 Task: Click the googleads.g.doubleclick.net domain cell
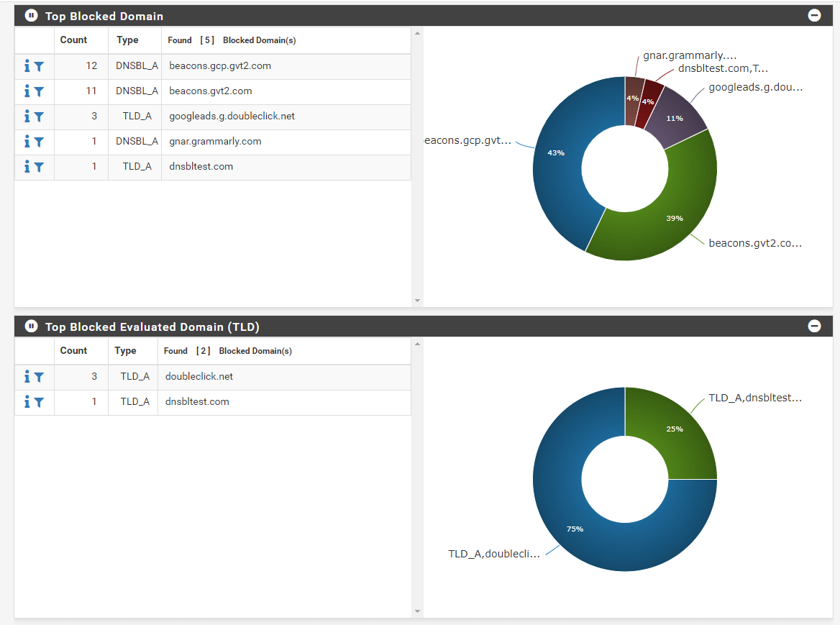pyautogui.click(x=232, y=117)
